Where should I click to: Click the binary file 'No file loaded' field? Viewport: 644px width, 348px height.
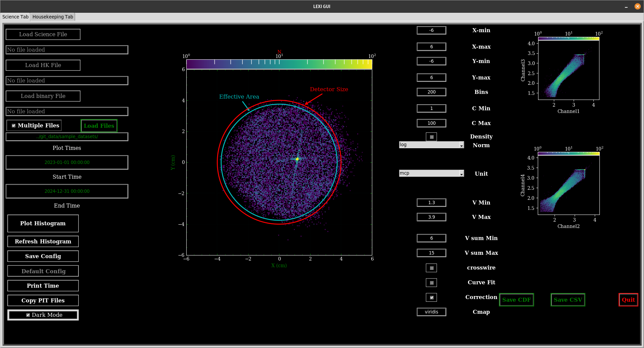click(67, 111)
